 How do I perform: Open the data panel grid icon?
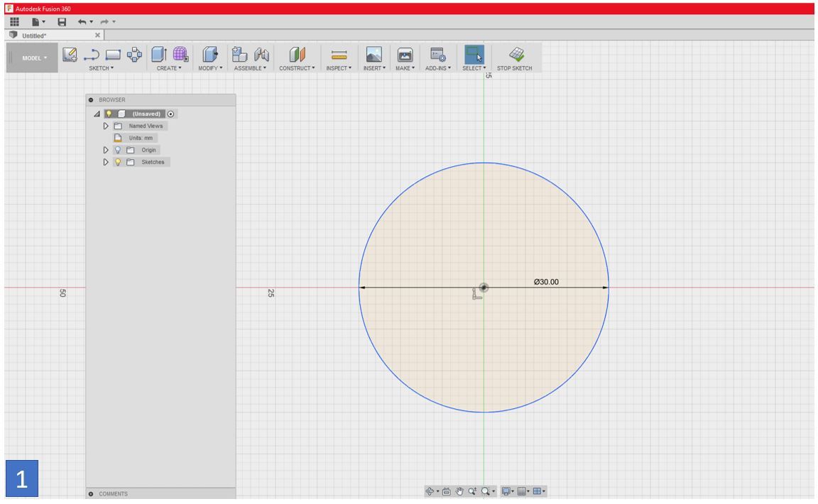coord(15,21)
